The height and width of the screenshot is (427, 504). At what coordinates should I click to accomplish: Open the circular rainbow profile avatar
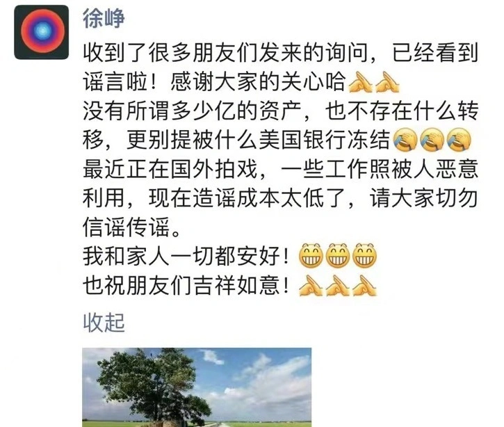point(42,32)
